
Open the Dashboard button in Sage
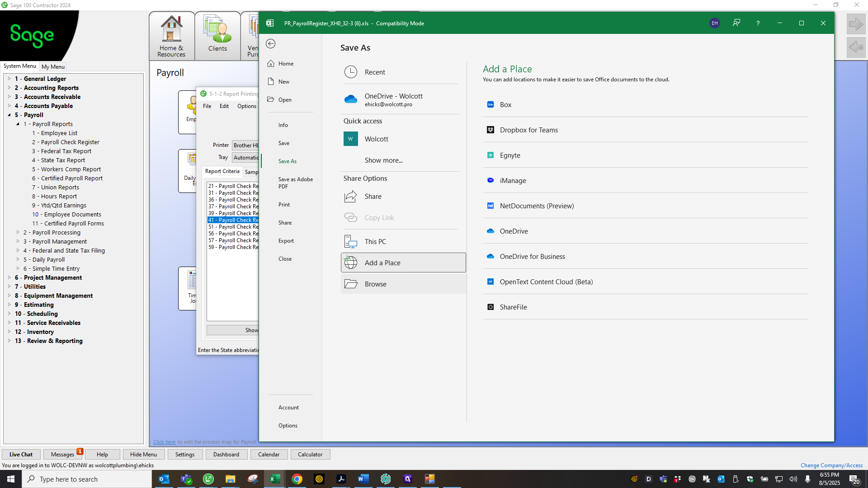[x=226, y=455]
